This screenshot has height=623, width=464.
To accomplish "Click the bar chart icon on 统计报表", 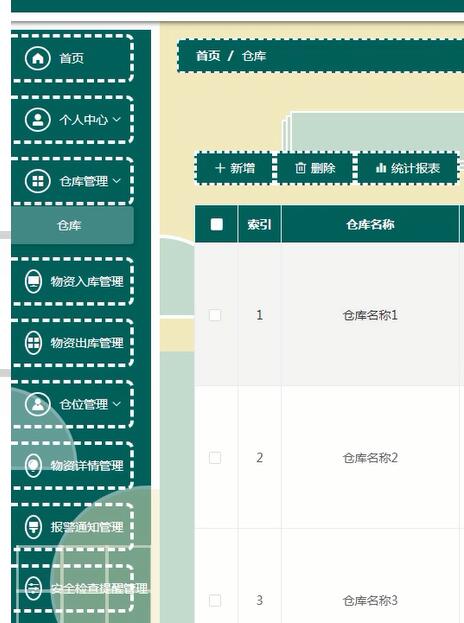I will [x=381, y=168].
